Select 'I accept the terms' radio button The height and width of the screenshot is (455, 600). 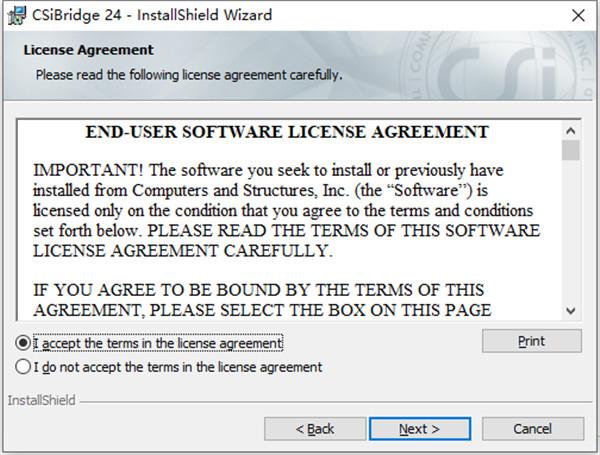(x=23, y=343)
